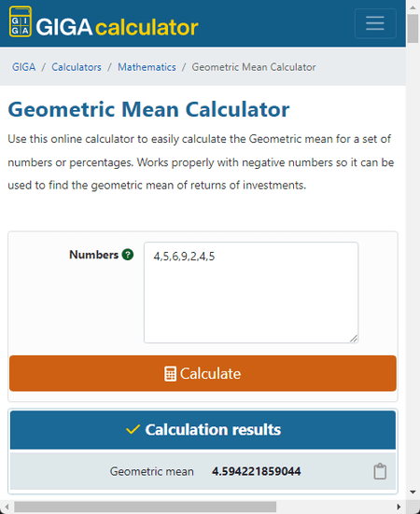Viewport: 420px width, 514px height.
Task: Click the horizontal scrollbar left arrow
Action: (x=7, y=507)
